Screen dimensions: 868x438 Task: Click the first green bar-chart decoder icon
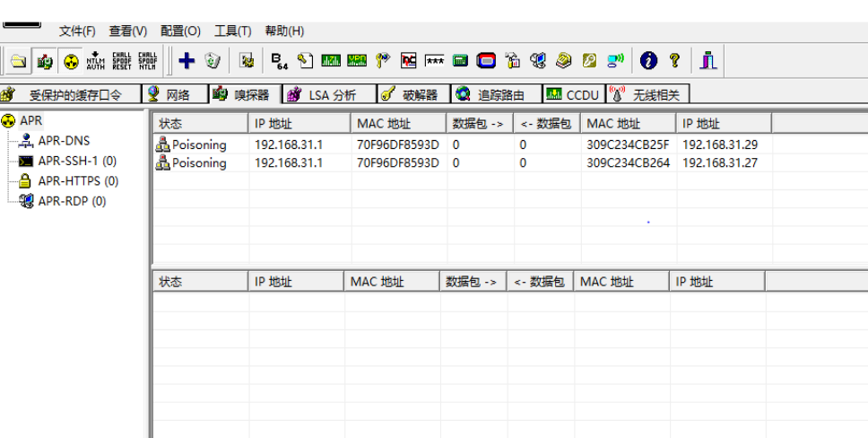coord(331,60)
